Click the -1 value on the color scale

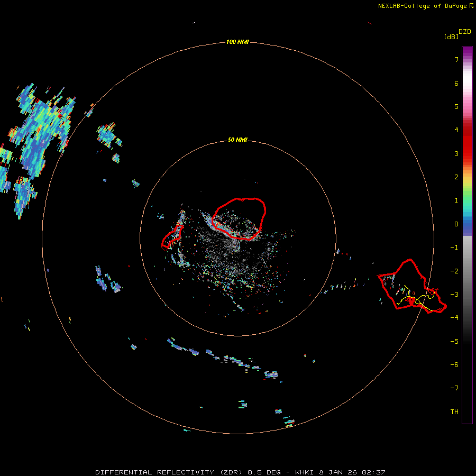click(454, 248)
